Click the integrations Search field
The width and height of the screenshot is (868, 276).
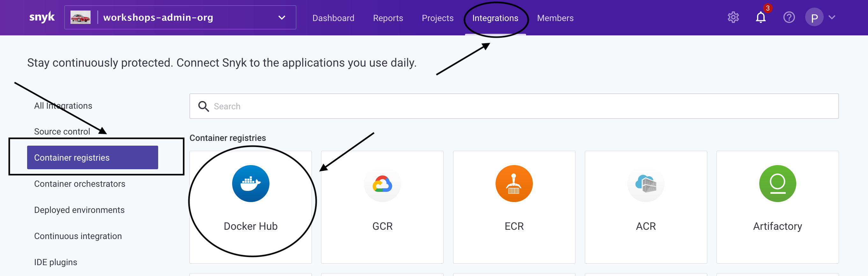(514, 106)
